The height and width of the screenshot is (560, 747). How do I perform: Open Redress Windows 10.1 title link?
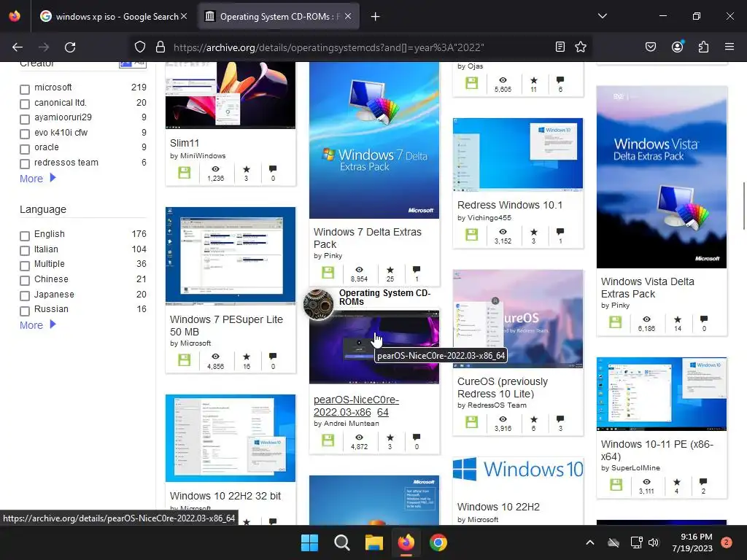[510, 205]
